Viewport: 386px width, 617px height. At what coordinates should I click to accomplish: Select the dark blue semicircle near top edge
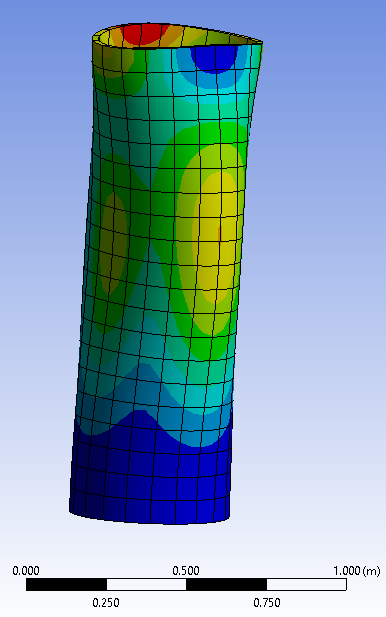214,58
